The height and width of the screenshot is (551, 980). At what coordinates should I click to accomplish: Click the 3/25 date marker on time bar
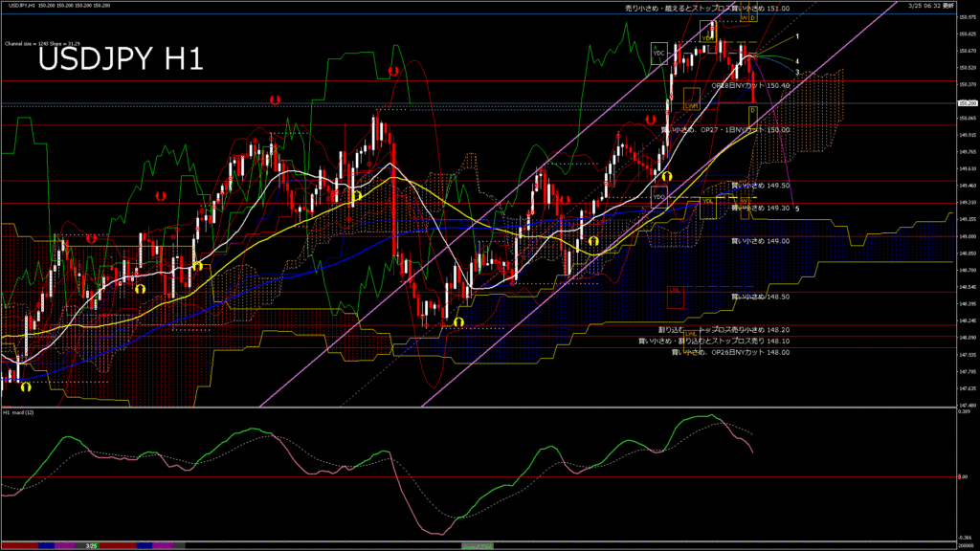(x=91, y=546)
